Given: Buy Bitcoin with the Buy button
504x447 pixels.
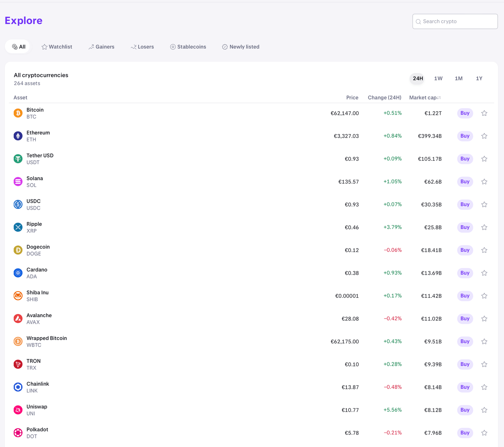Looking at the screenshot, I should click(465, 113).
